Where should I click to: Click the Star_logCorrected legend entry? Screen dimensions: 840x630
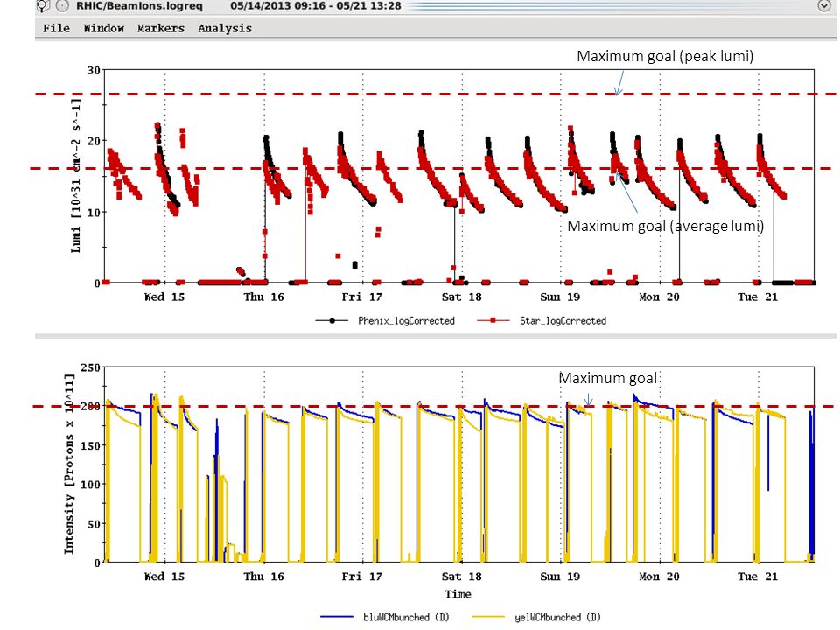point(542,321)
